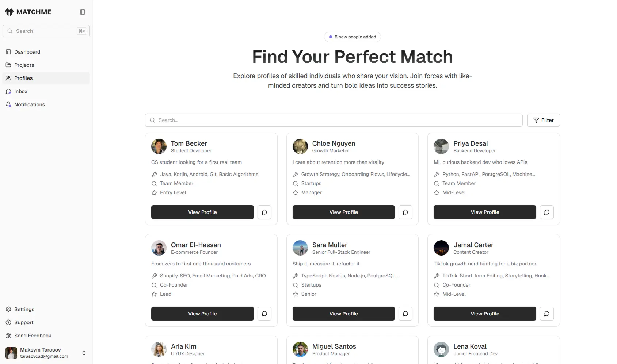
Task: Open Notifications from the sidebar
Action: (x=30, y=104)
